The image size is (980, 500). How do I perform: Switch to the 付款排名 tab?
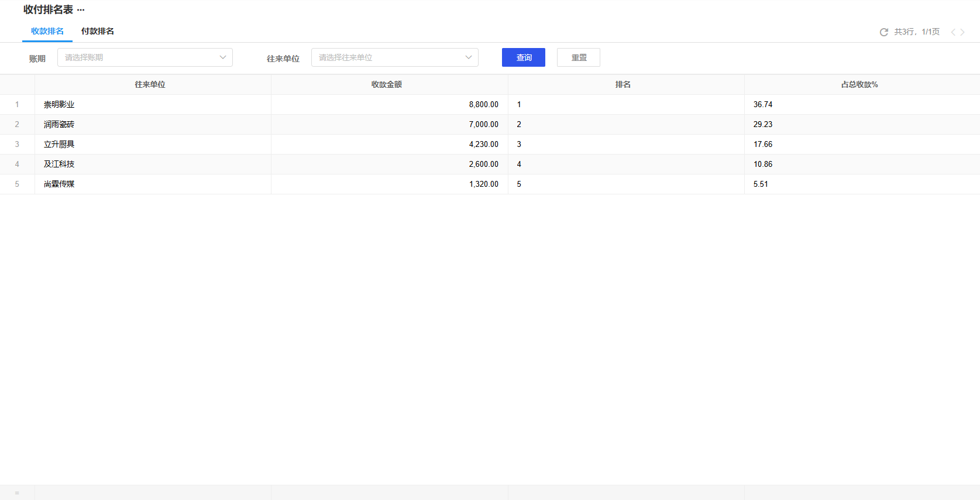coord(98,32)
